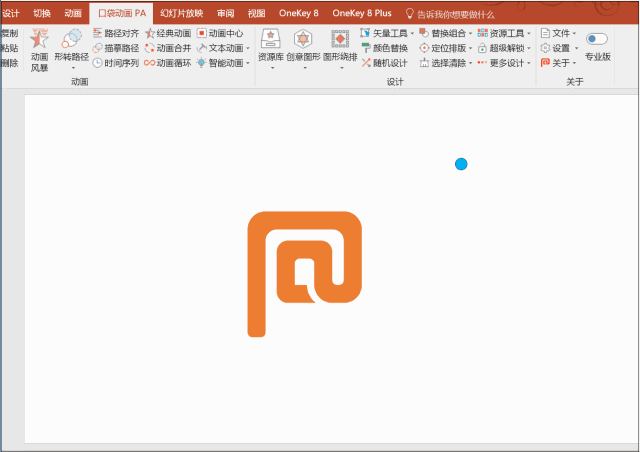Switch to the 动画 animations tab

73,13
